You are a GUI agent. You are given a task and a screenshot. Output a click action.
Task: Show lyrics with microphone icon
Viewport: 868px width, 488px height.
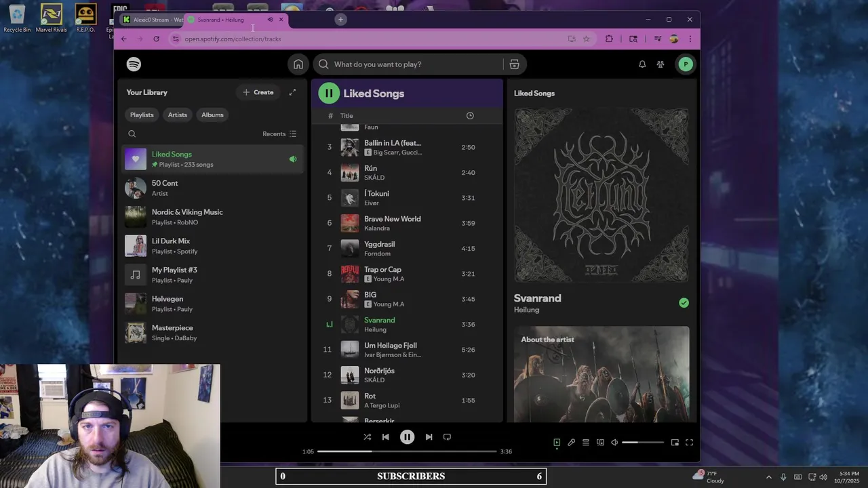point(571,443)
